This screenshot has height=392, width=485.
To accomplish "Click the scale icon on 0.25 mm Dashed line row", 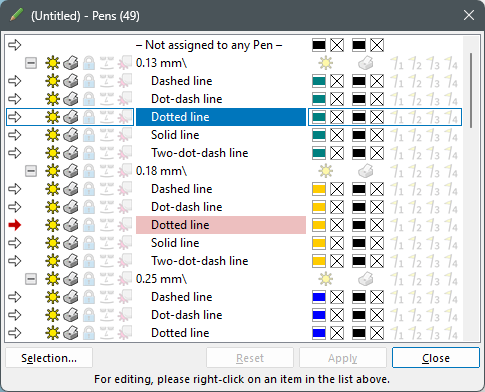I will coord(107,297).
